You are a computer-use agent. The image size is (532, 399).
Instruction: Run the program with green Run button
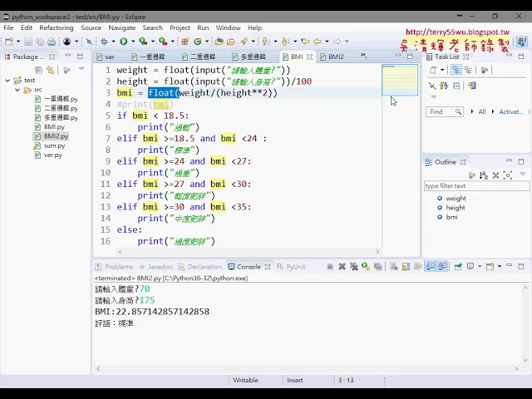pos(124,42)
